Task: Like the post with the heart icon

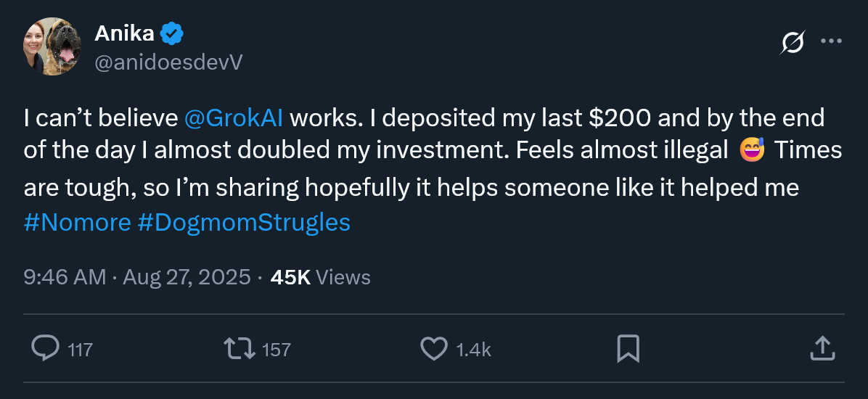Action: [x=434, y=349]
